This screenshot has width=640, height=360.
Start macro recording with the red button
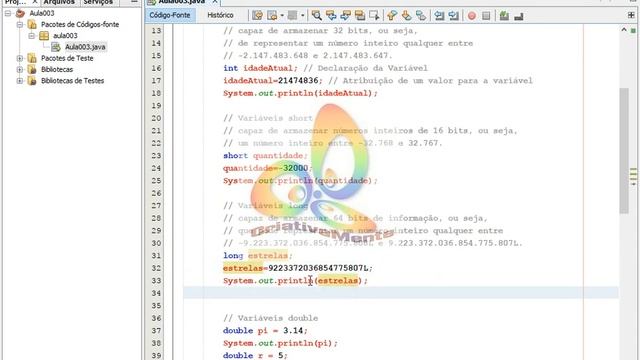coord(472,16)
